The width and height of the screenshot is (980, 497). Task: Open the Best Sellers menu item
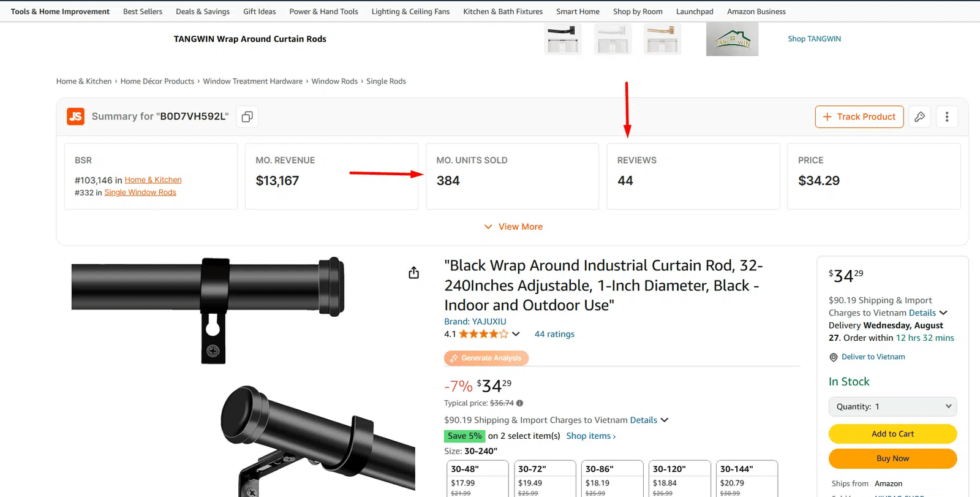(143, 12)
